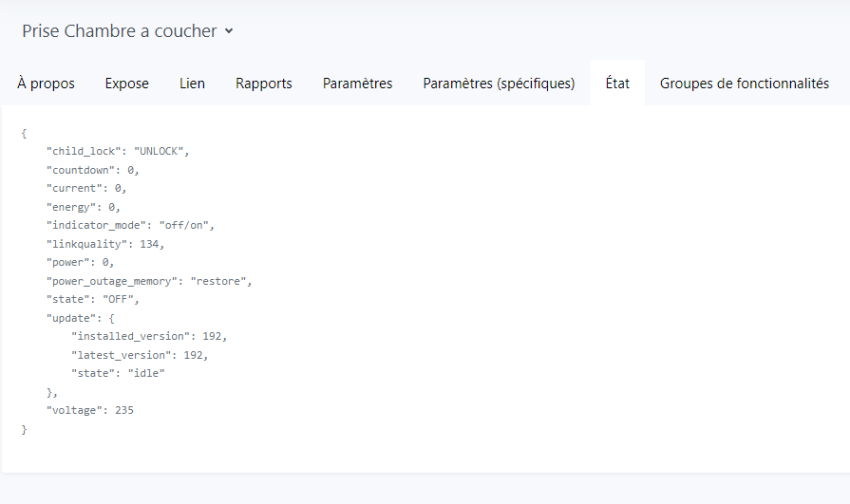This screenshot has width=850, height=504.
Task: Switch to the À propos tab
Action: tap(47, 84)
